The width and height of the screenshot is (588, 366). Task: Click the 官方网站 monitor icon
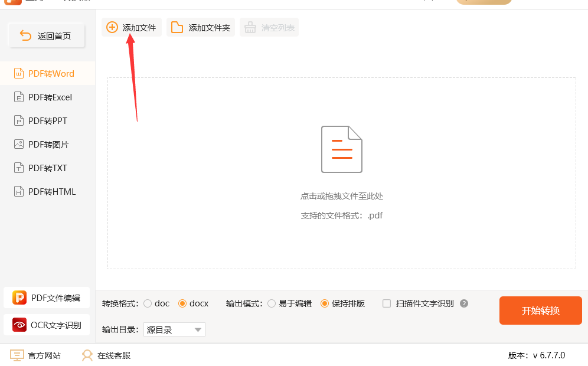pyautogui.click(x=17, y=355)
